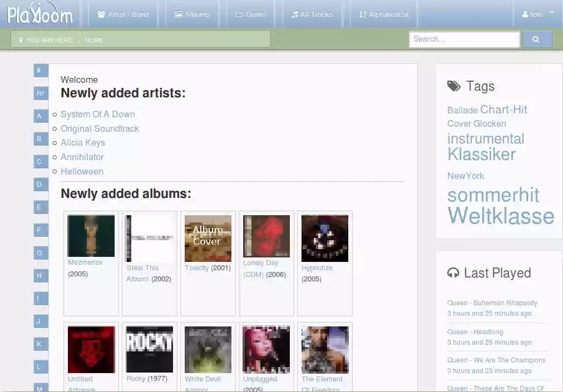Select the Cover tag
This screenshot has width=563, height=392.
(x=459, y=123)
